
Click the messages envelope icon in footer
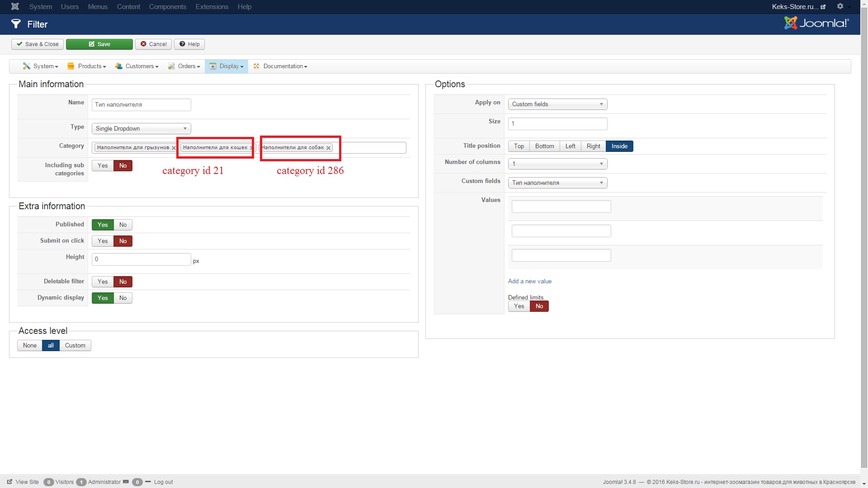pos(126,482)
